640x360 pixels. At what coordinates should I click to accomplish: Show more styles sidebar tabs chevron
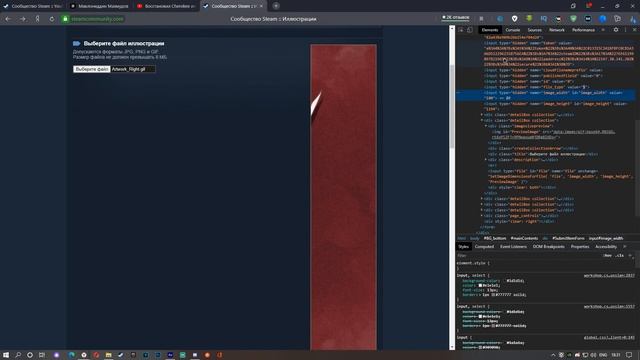tap(624, 247)
